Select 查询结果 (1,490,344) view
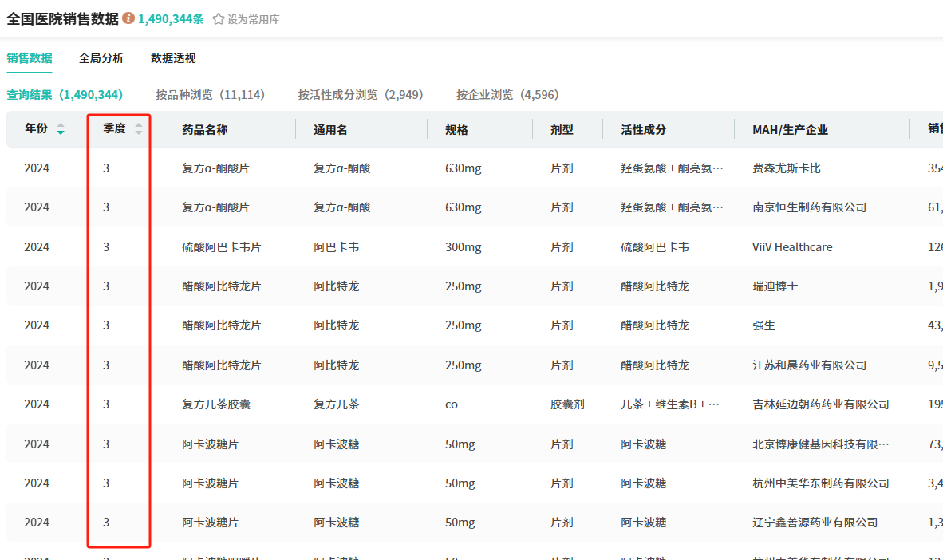The height and width of the screenshot is (560, 943). pyautogui.click(x=65, y=95)
